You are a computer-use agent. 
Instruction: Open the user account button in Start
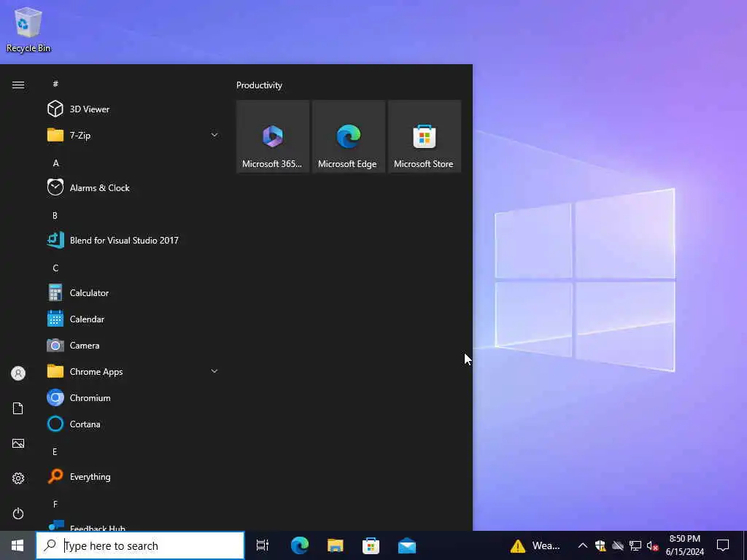18,373
